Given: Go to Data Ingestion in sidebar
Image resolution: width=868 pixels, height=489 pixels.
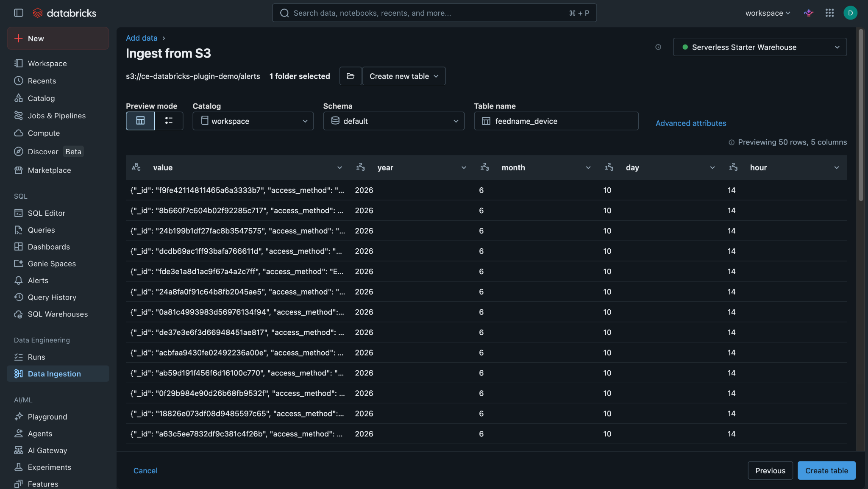Looking at the screenshot, I should [58, 373].
